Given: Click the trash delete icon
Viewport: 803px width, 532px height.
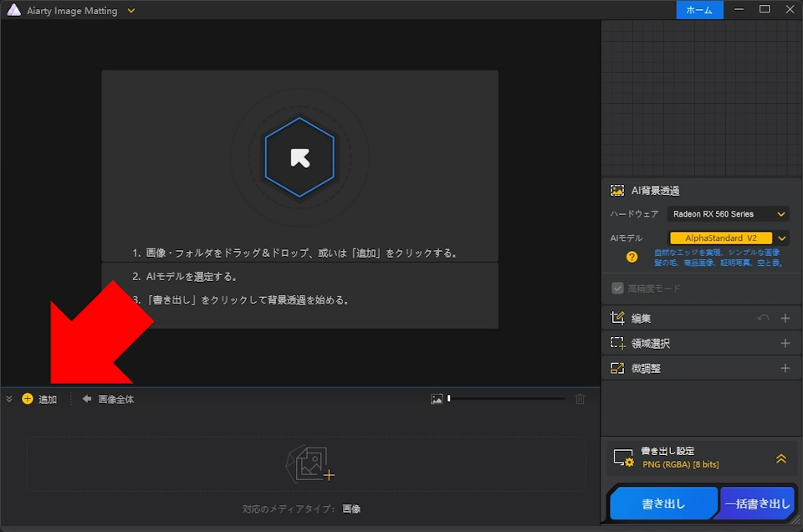Looking at the screenshot, I should (x=580, y=399).
